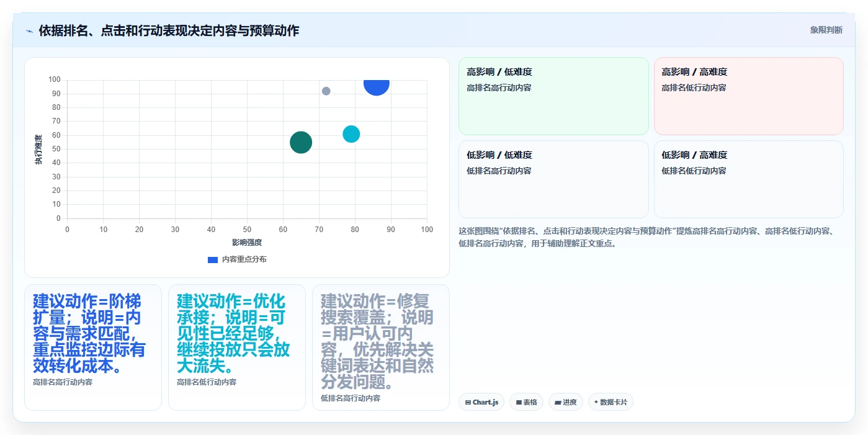Click 低排名高行动内容 in the 低影响 / 低难度 card
The height and width of the screenshot is (435, 868).
click(499, 171)
